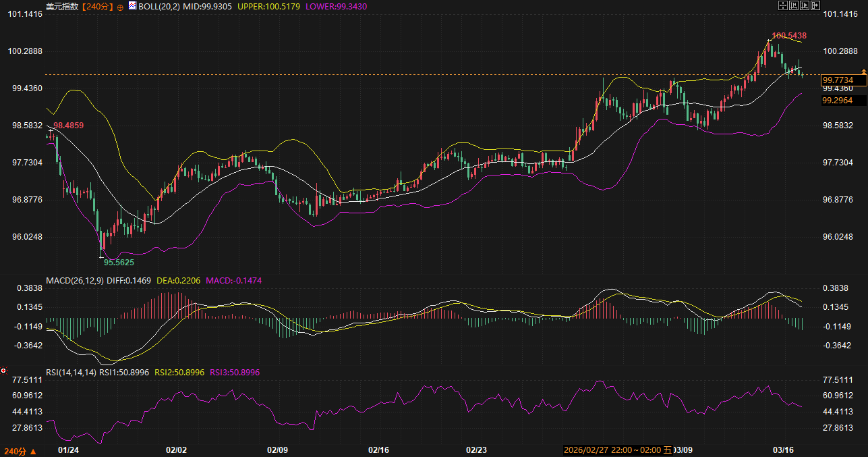The height and width of the screenshot is (457, 868).
Task: Click the 100.5438 high price marker
Action: click(x=789, y=35)
